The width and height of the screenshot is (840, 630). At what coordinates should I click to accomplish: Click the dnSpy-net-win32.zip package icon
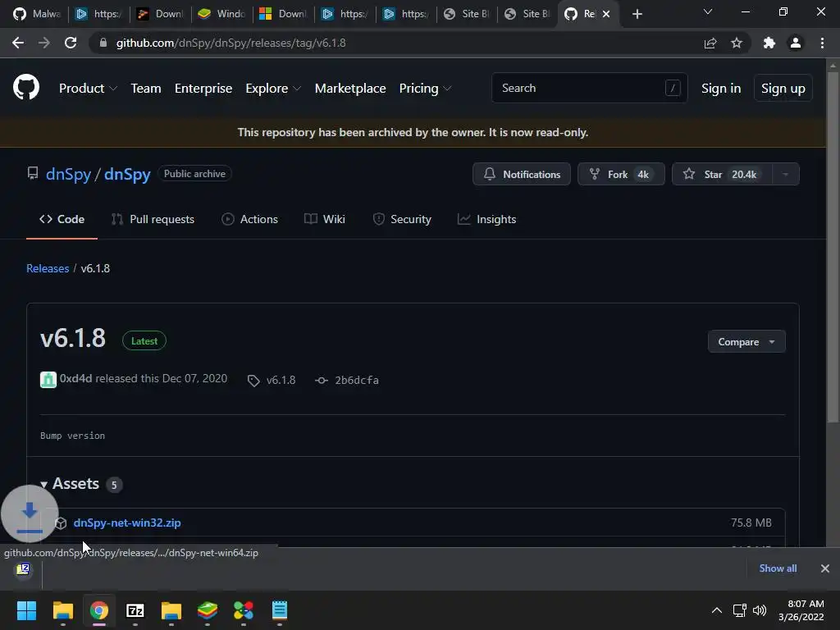pos(61,523)
